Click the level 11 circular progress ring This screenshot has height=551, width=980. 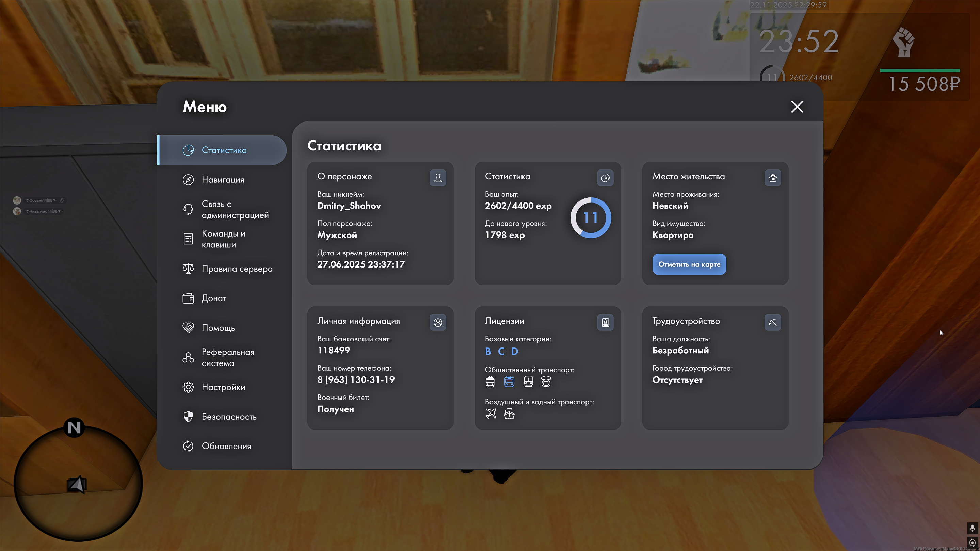tap(591, 218)
